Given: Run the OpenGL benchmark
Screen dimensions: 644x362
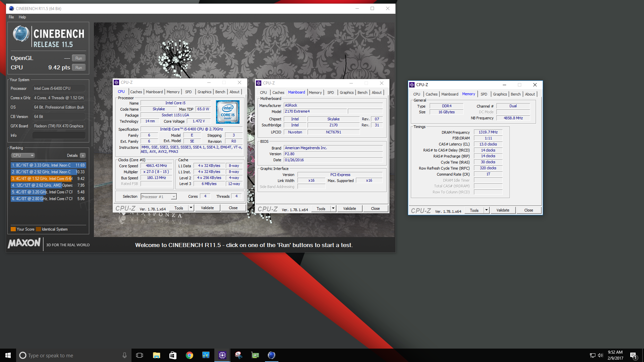Looking at the screenshot, I should click(79, 58).
